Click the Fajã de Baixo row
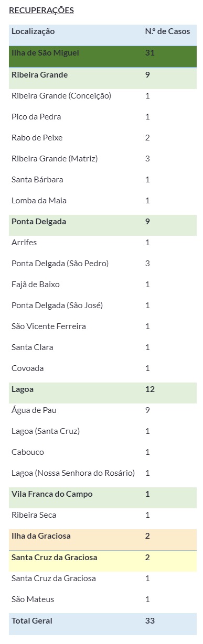 103,284
